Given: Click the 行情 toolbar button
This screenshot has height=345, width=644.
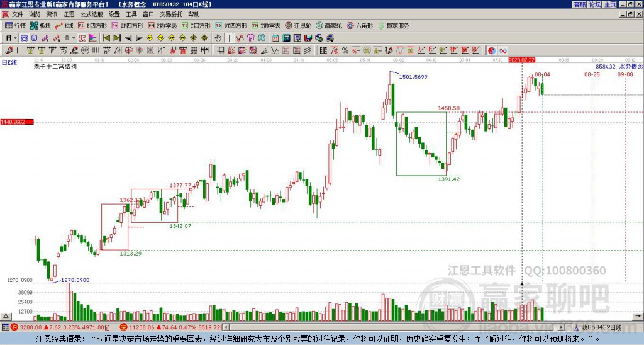Looking at the screenshot, I should pyautogui.click(x=16, y=25).
